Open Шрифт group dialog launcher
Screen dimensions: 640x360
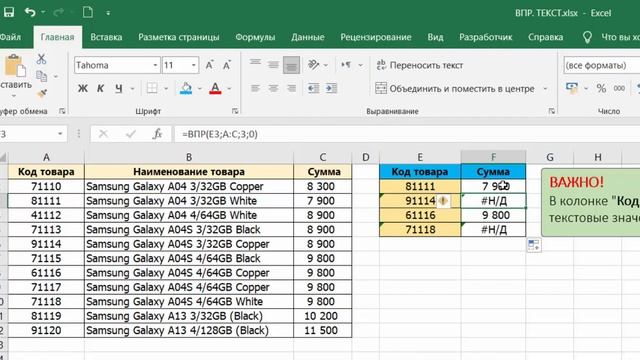point(235,111)
